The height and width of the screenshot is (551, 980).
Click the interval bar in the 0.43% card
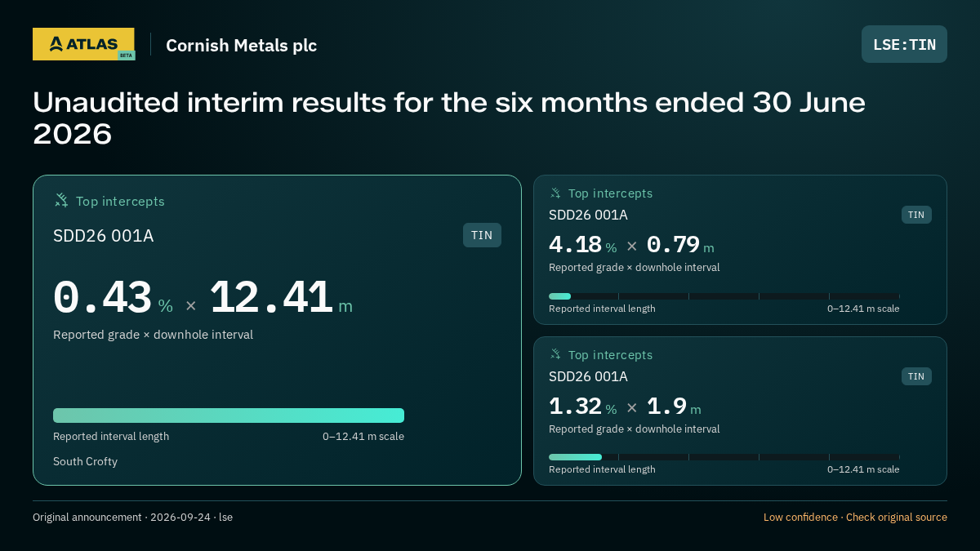pos(229,415)
